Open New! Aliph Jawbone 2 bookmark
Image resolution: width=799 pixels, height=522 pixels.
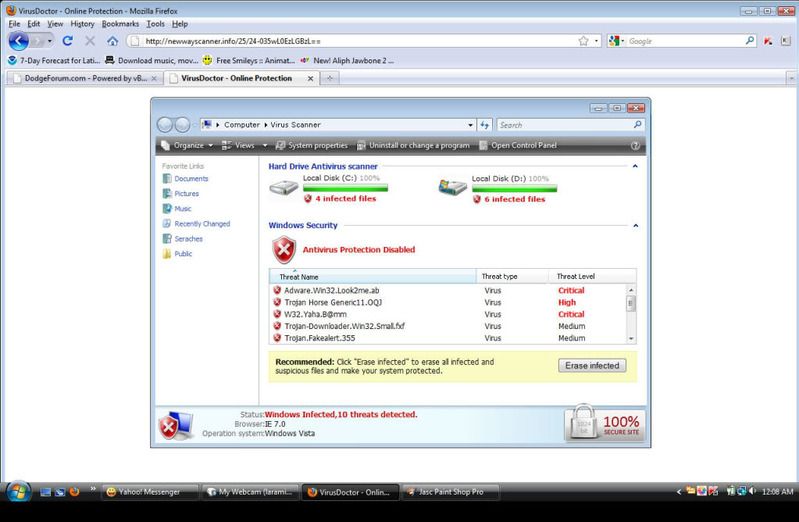point(347,60)
